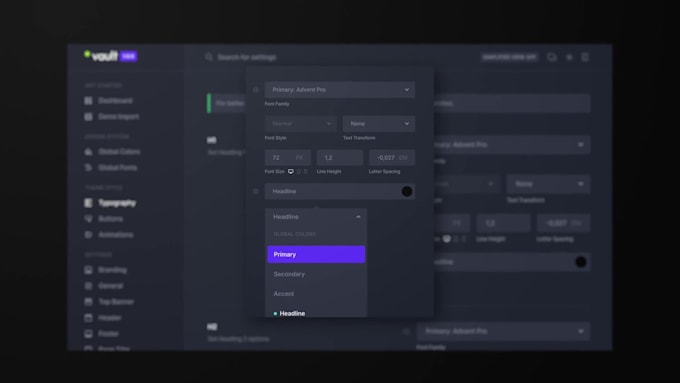Image resolution: width=680 pixels, height=383 pixels.
Task: Click the search magnifier icon
Action: (209, 57)
